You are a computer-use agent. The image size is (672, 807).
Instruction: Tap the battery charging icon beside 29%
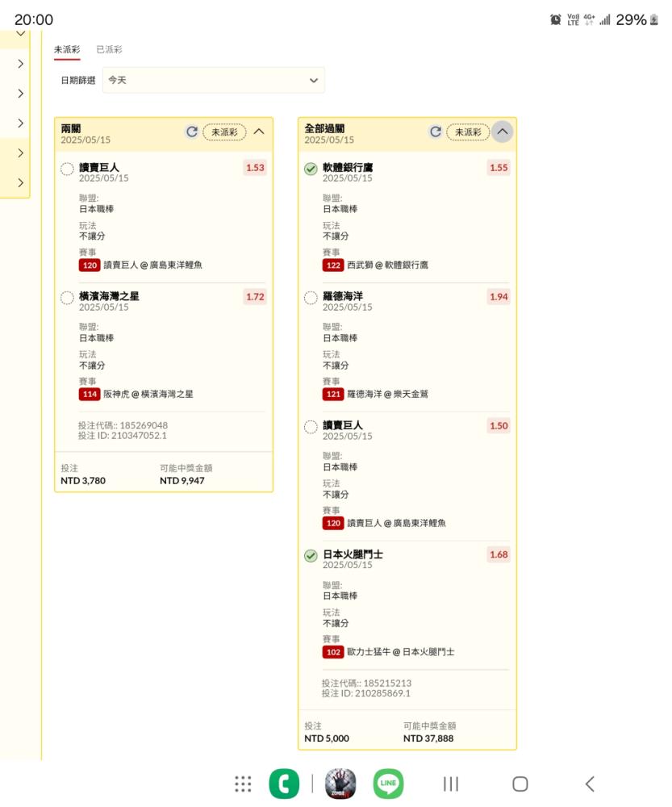click(654, 19)
